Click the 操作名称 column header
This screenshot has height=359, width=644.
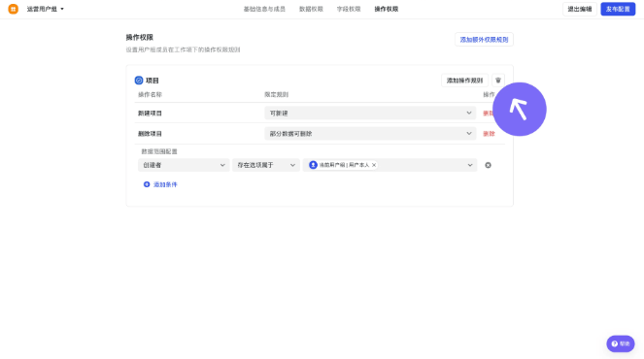click(x=150, y=94)
